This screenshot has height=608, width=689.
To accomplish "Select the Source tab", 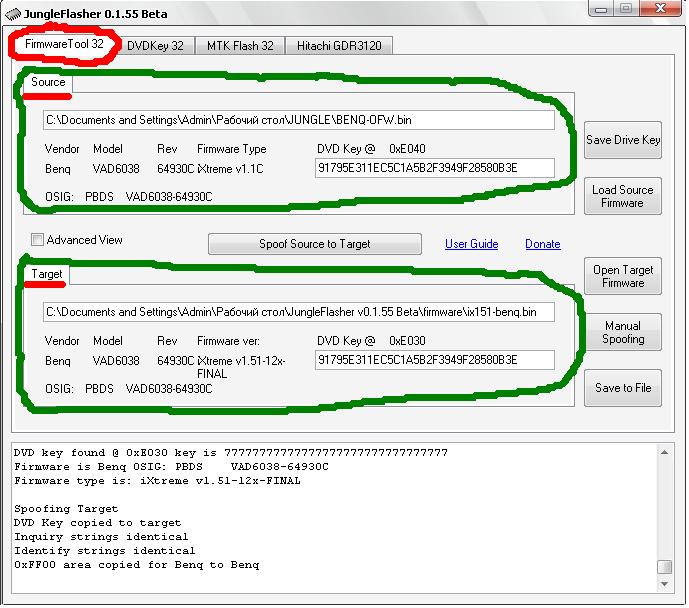I will [x=48, y=82].
